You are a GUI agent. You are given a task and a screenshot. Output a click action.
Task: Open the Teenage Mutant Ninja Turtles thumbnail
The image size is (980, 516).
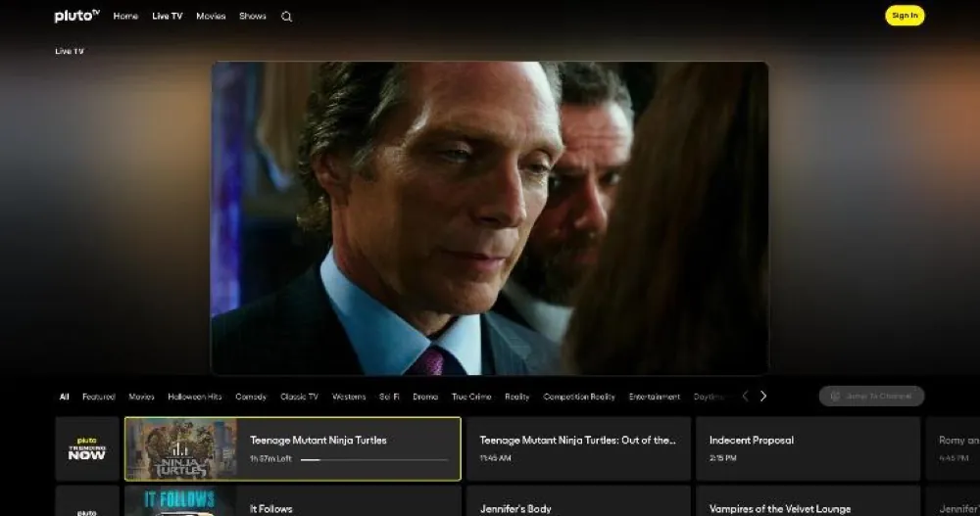pyautogui.click(x=181, y=449)
